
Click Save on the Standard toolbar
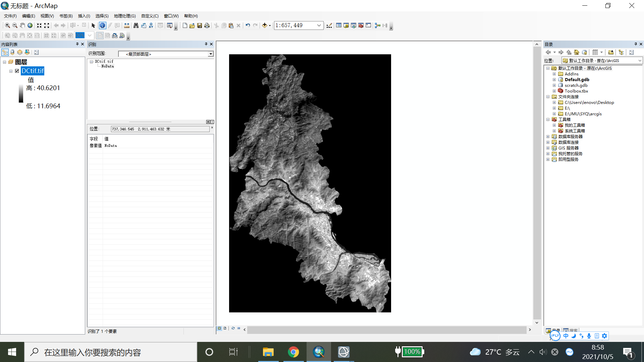pos(200,25)
